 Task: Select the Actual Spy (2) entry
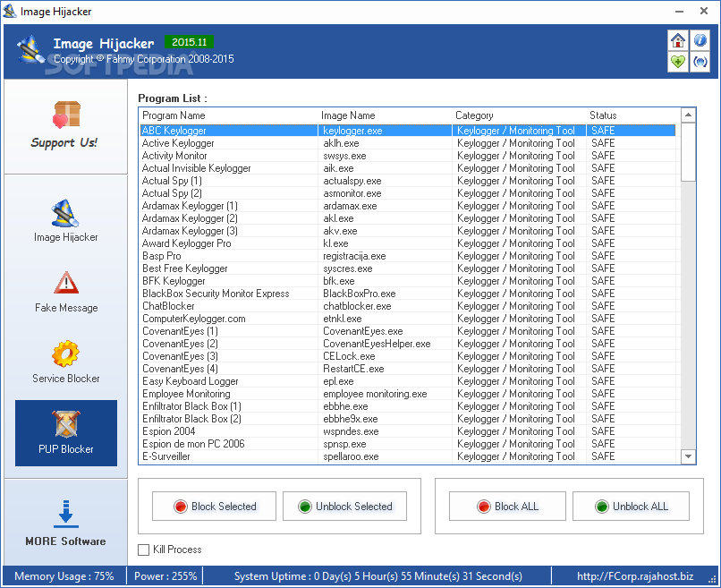408,193
